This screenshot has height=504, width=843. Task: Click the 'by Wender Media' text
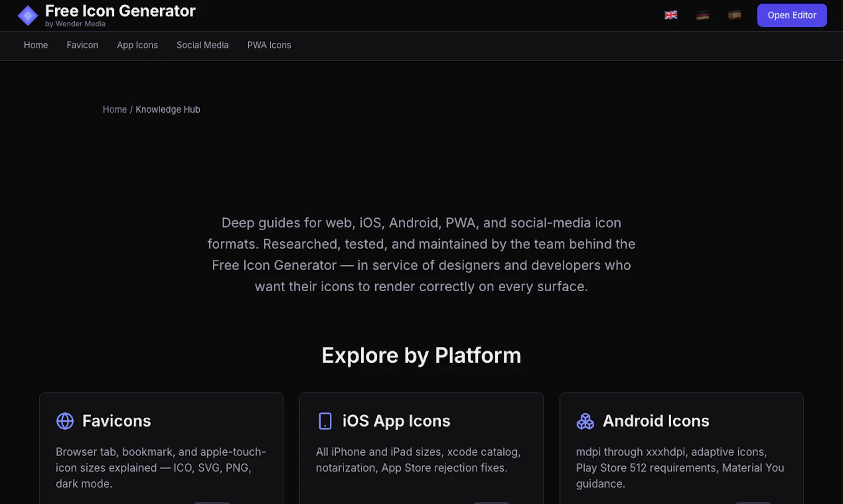75,24
